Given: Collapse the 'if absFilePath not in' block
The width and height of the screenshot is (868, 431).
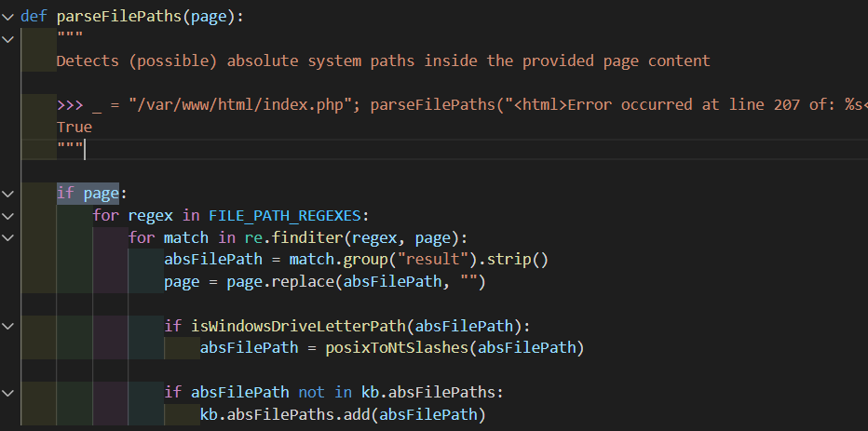Looking at the screenshot, I should coord(8,392).
